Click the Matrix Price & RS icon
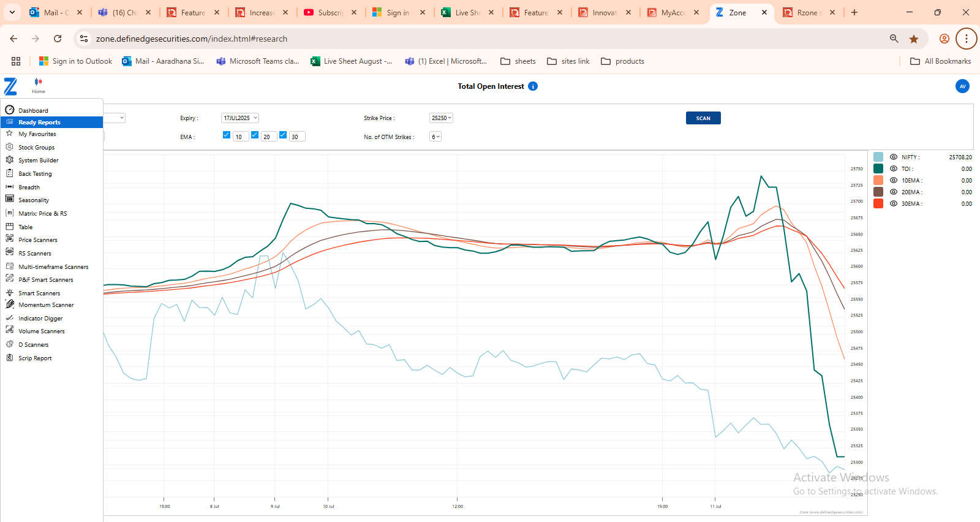This screenshot has height=522, width=980. click(10, 213)
